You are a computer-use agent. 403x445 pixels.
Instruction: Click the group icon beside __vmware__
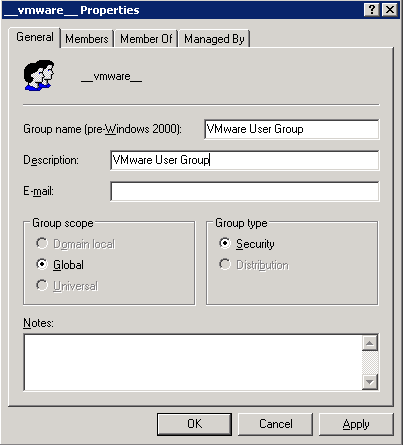39,75
